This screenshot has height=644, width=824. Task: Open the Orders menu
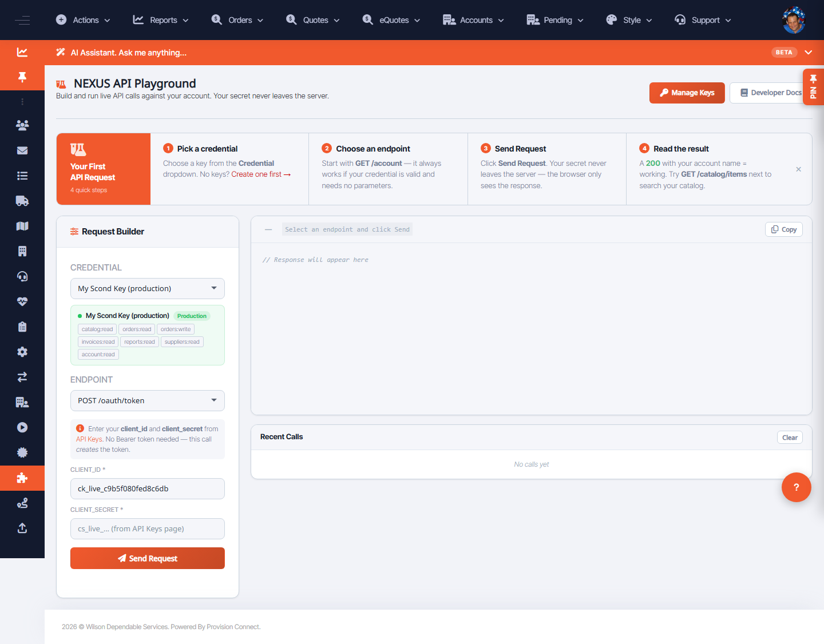point(237,20)
